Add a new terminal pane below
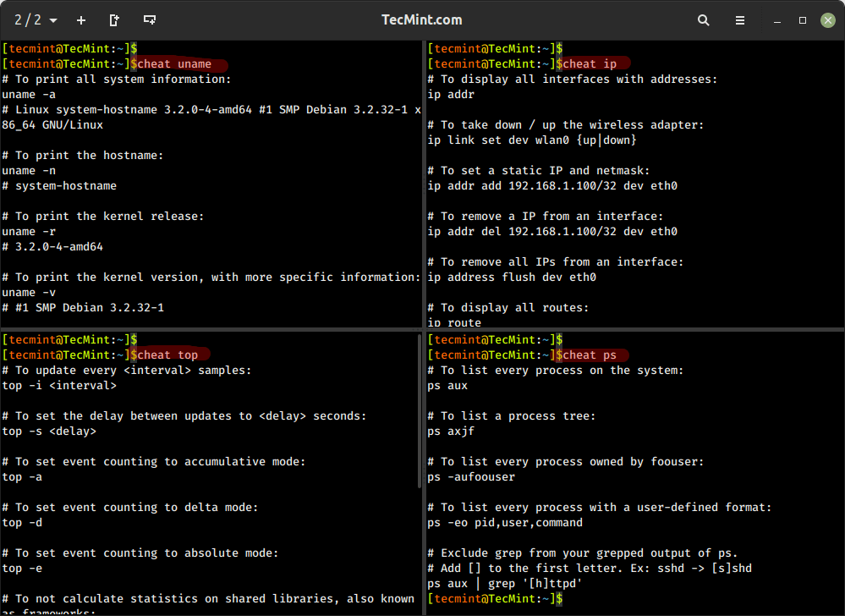The image size is (845, 616). [x=150, y=19]
